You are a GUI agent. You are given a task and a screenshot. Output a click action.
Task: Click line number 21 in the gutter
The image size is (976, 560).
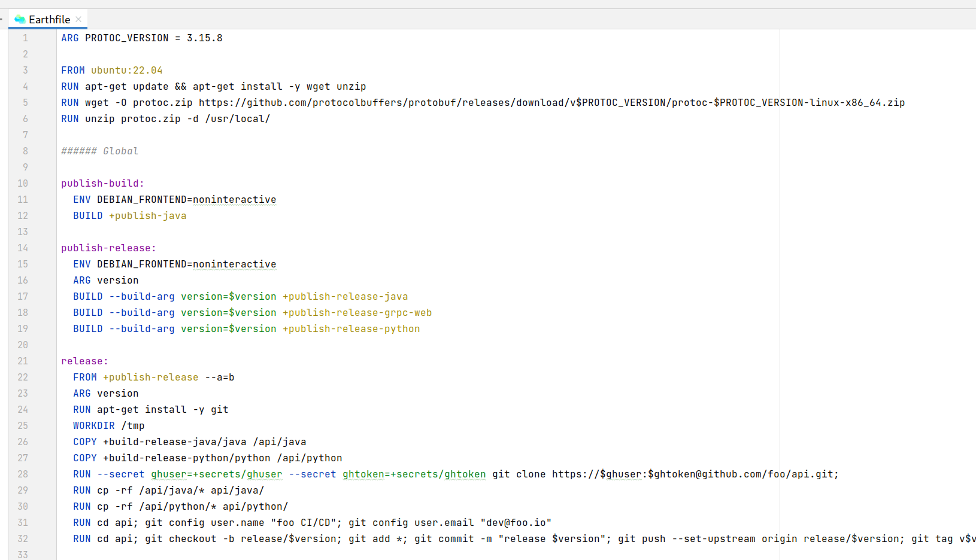click(23, 361)
